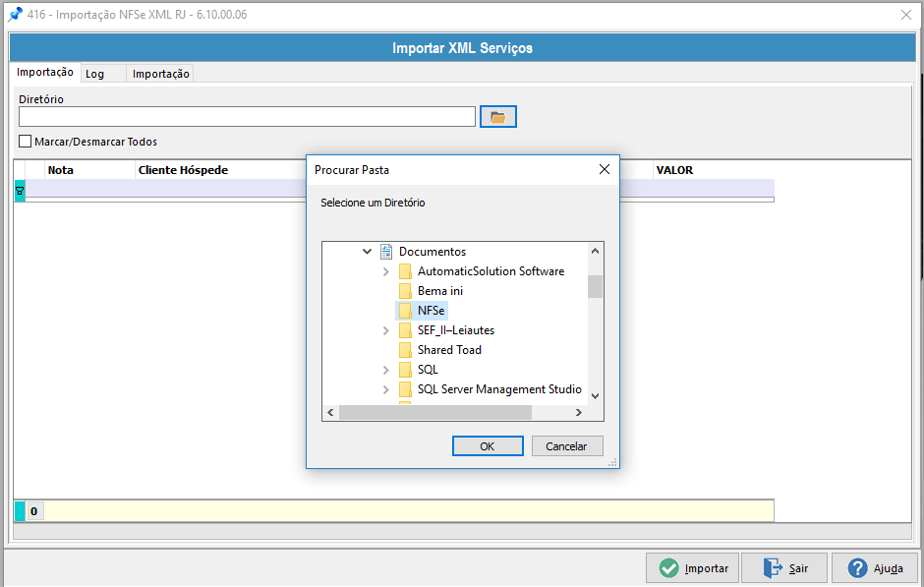Viewport: 924px width, 587px height.
Task: Click the vertical scrollbar thumb in folder tree
Action: 595,286
